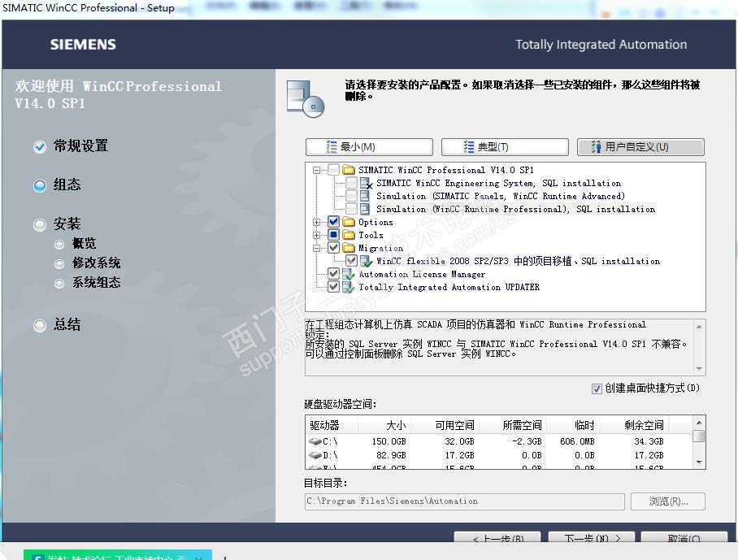Click the drive list scrollbar up arrow

(699, 423)
